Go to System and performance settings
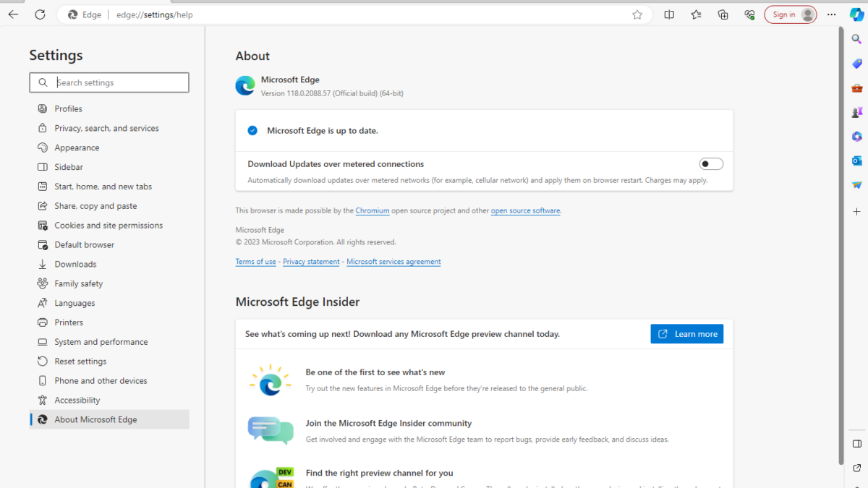Screen dimensions: 868x488 [x=101, y=342]
